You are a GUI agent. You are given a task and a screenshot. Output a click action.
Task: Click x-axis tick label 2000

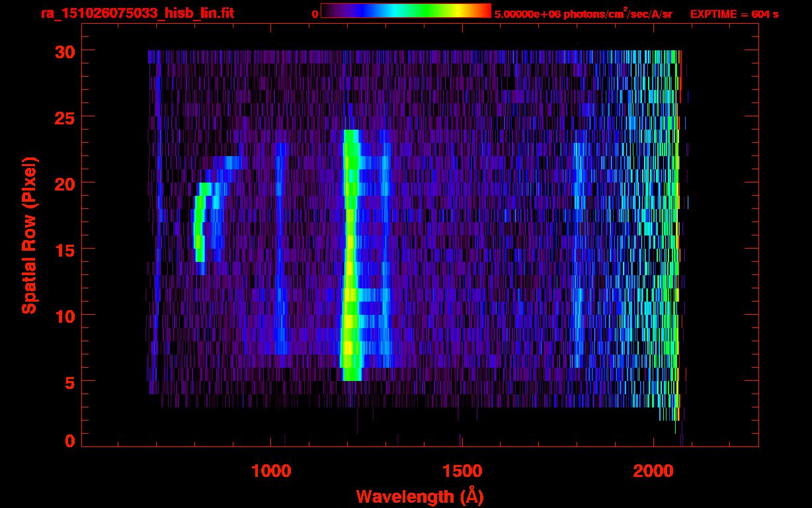pos(653,471)
